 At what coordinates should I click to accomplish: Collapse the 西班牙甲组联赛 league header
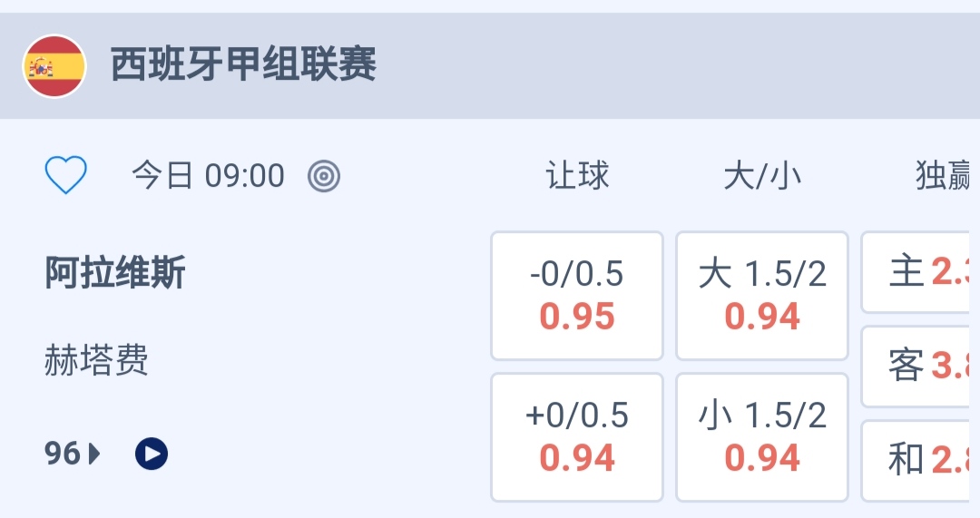pyautogui.click(x=490, y=66)
